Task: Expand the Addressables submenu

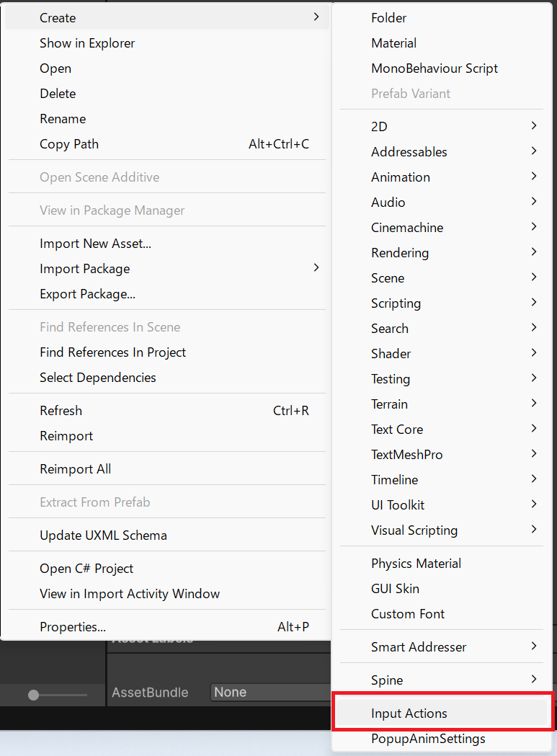Action: pos(409,152)
